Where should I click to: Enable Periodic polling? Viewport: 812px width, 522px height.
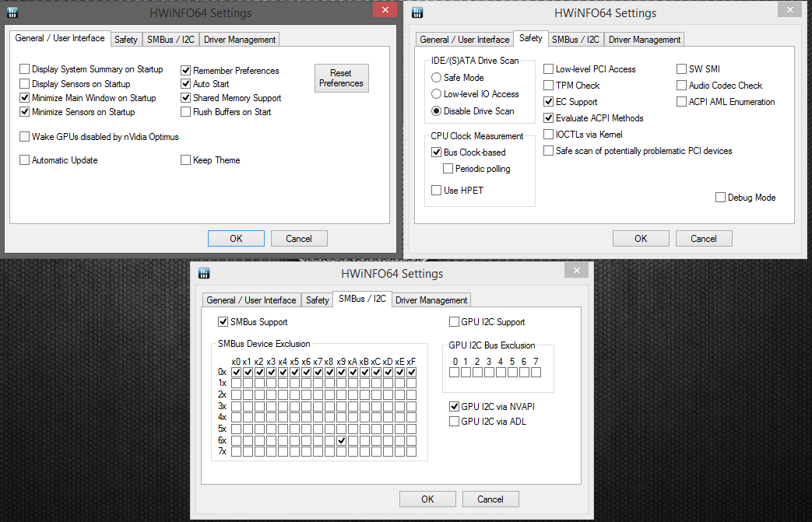[477, 169]
